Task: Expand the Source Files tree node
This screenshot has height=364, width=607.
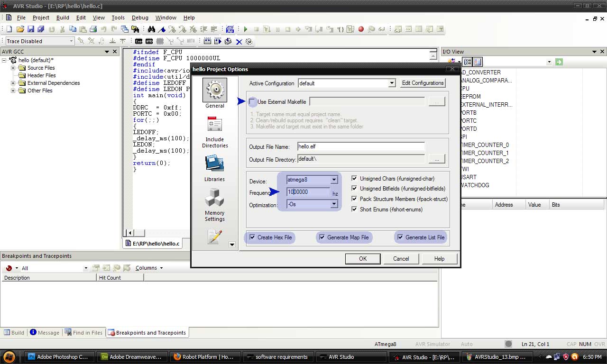Action: (x=13, y=68)
